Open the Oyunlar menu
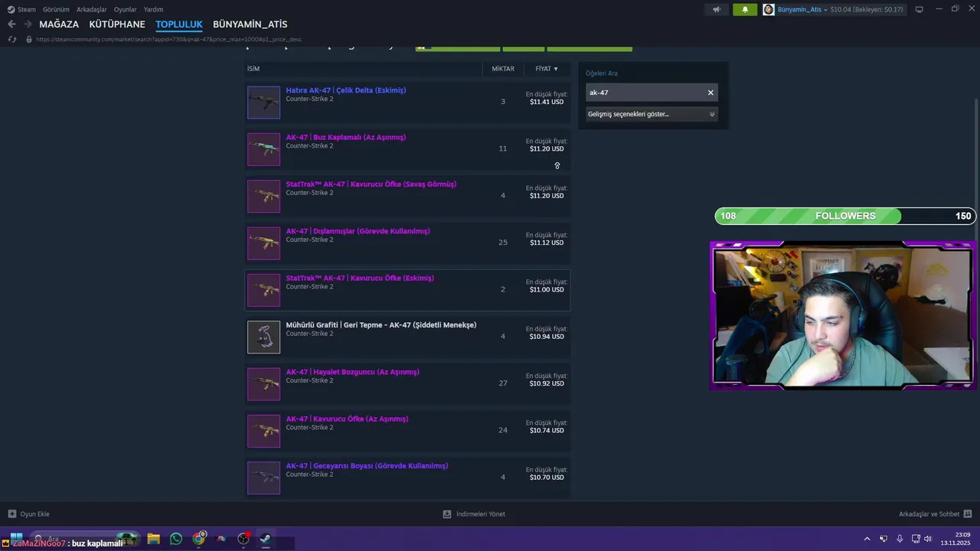 [126, 9]
